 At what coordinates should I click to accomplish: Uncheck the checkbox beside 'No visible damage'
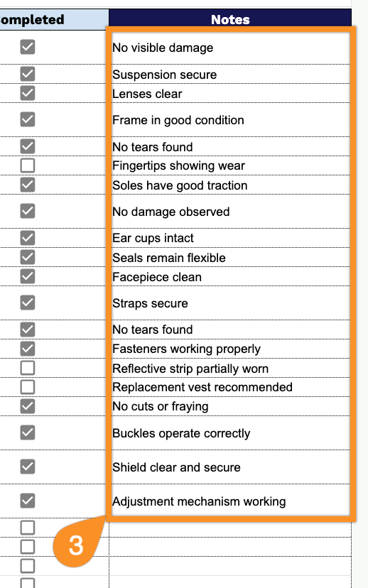(28, 47)
